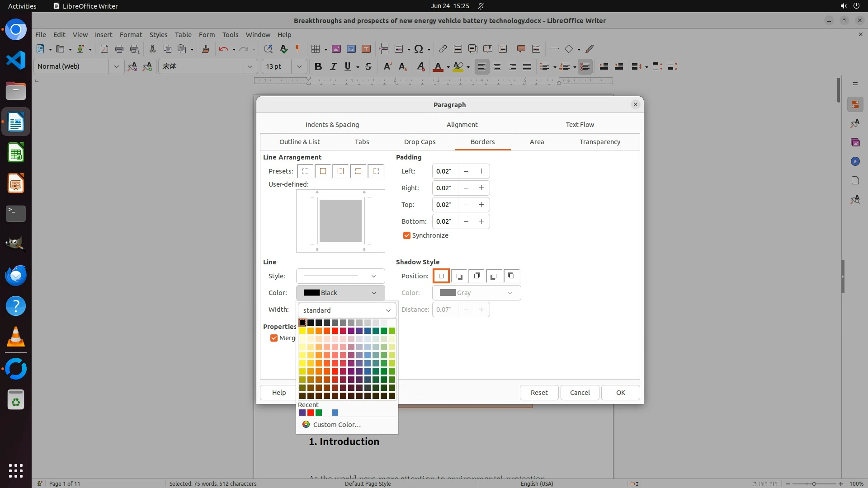Open LibreOffice Calc from the dock

(16, 153)
